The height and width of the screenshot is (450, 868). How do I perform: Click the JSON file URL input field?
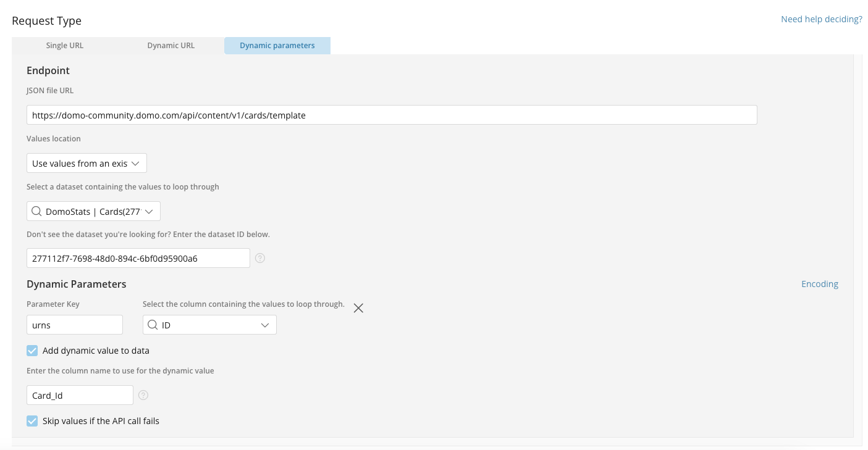[x=391, y=115]
